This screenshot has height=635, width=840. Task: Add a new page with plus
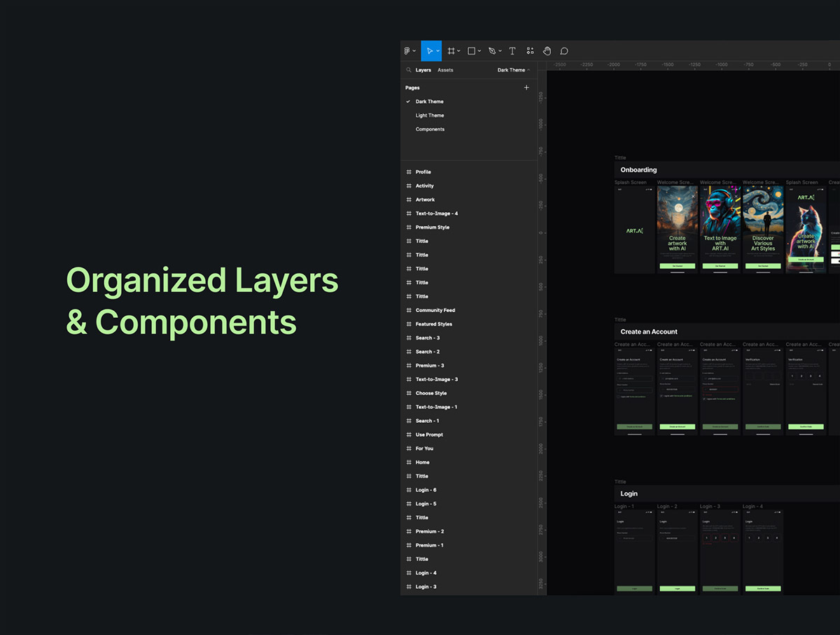526,88
